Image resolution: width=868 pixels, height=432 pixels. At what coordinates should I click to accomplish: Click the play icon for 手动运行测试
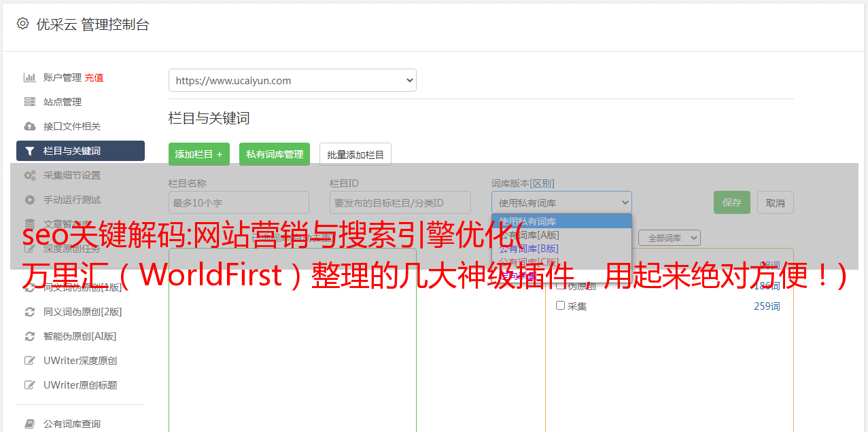(30, 200)
